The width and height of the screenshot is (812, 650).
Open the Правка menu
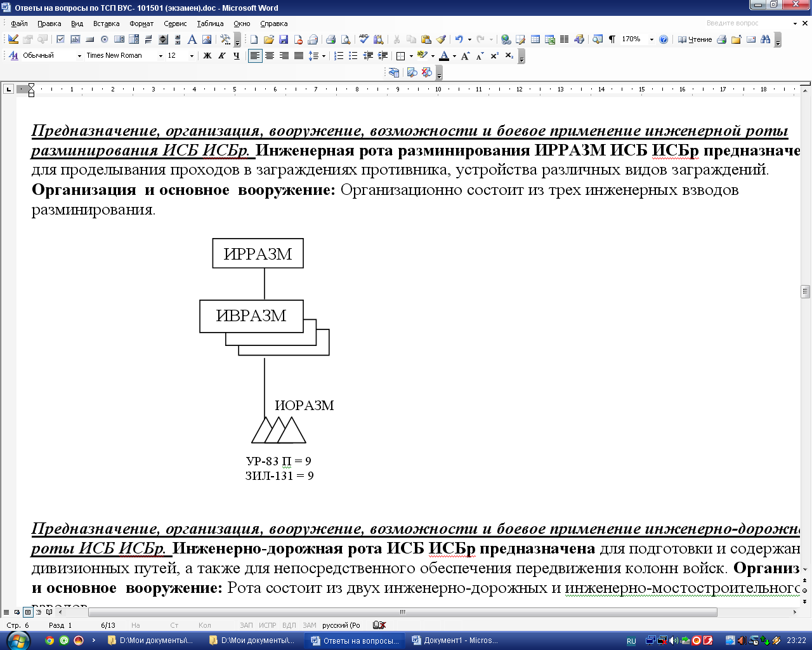[49, 23]
